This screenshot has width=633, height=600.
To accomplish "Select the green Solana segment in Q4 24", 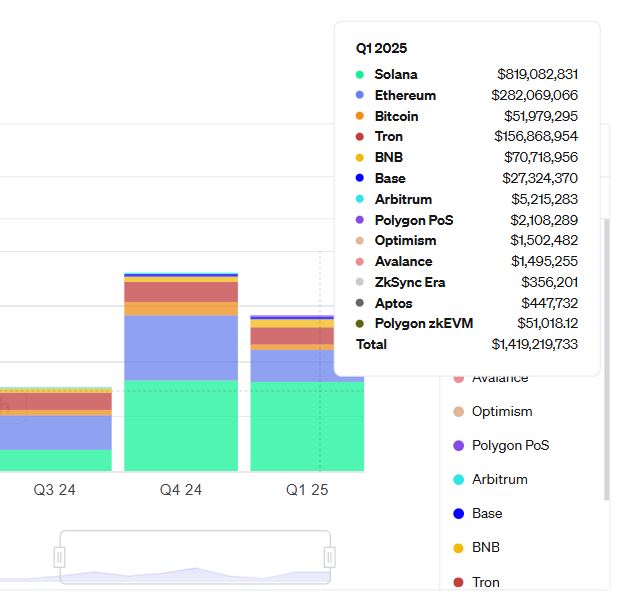I will [x=181, y=425].
